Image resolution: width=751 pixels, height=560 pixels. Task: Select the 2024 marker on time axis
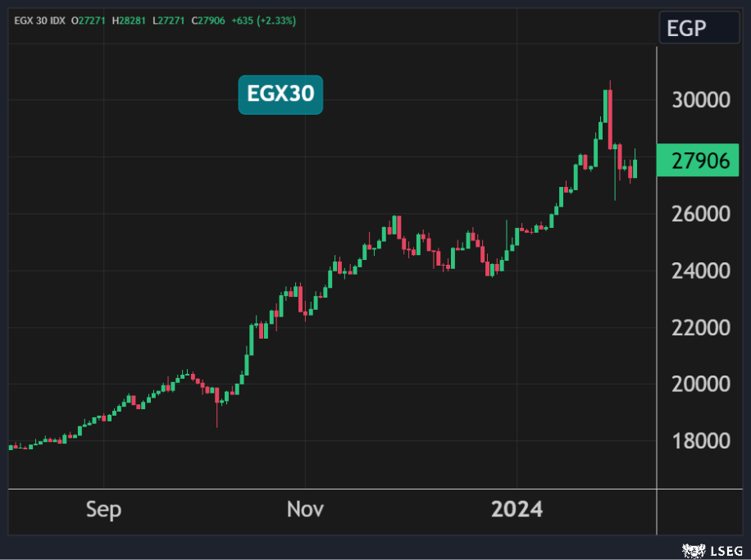coord(517,509)
